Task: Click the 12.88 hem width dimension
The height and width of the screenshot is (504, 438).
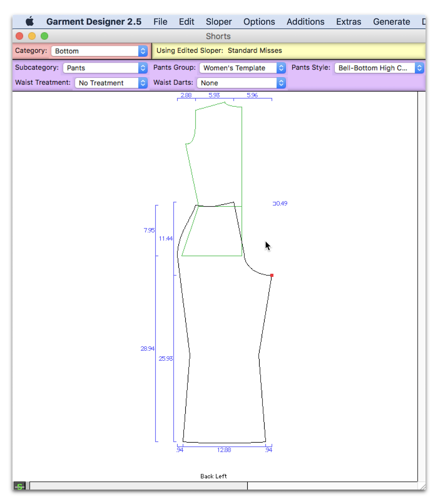Action: point(224,450)
